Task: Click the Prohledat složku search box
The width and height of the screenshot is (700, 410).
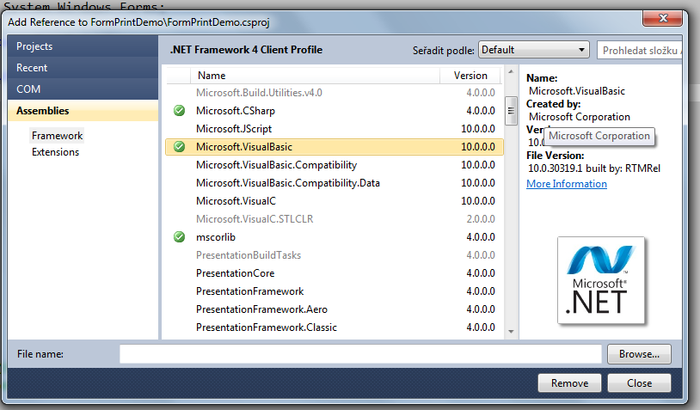Action: point(639,50)
